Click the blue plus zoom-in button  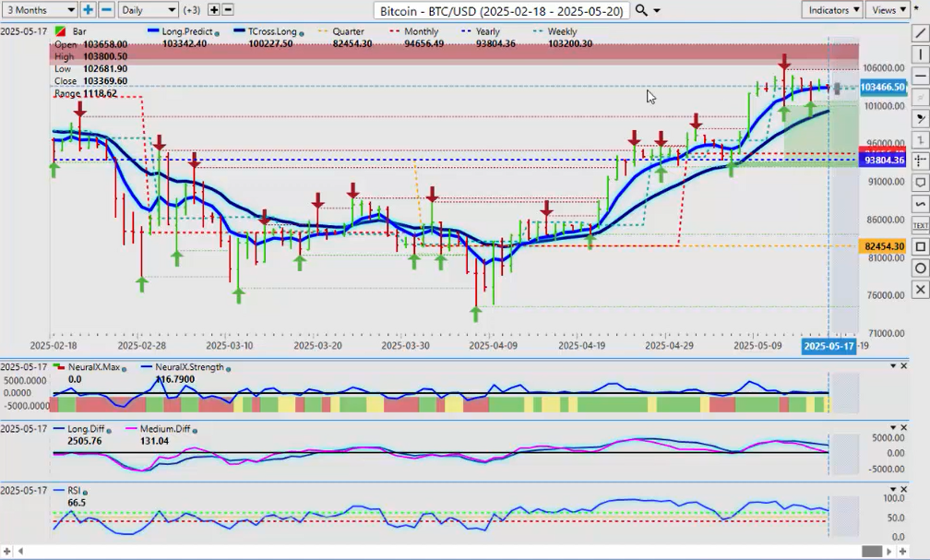click(88, 9)
